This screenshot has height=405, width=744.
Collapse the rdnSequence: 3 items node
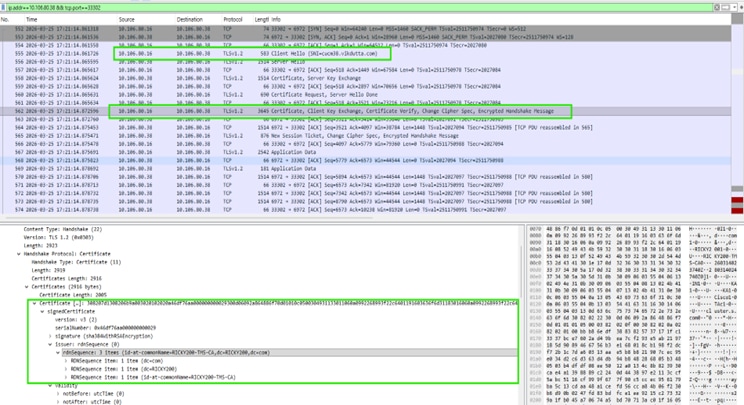click(58, 353)
